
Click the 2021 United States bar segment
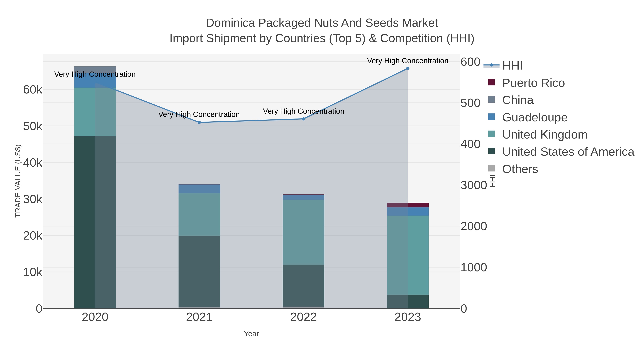(199, 271)
